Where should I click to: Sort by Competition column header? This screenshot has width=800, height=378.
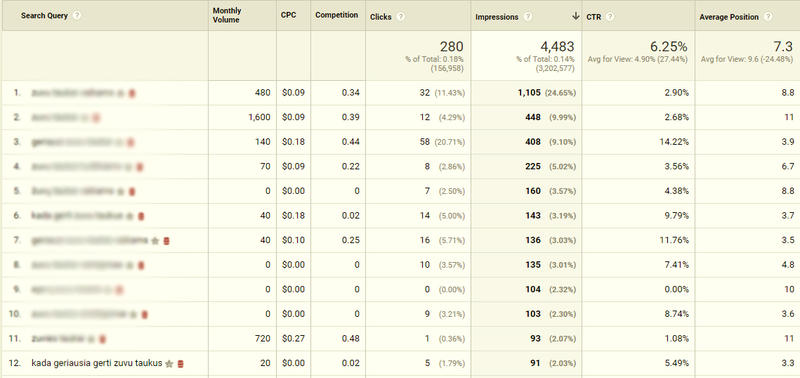pos(337,15)
